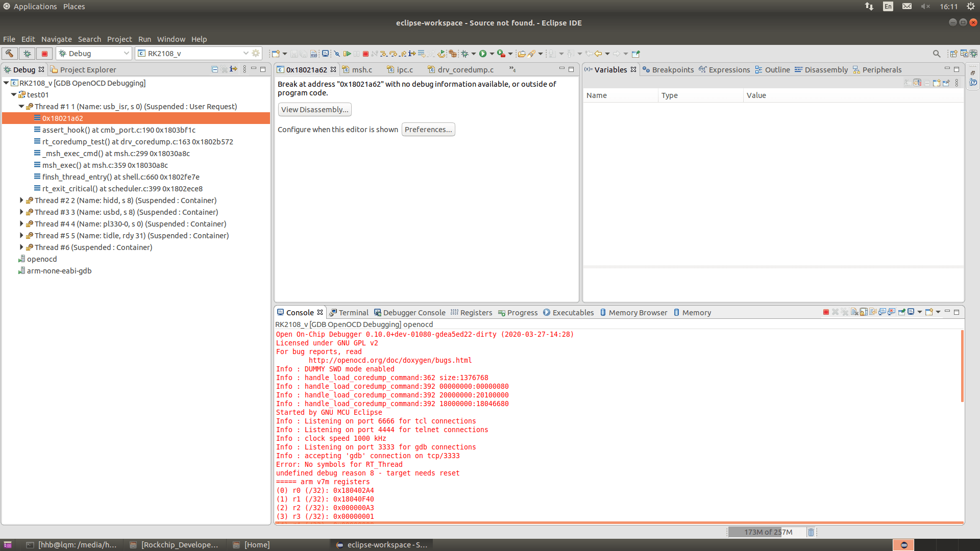Expand Thread #5 tidle
980x551 pixels.
21,235
